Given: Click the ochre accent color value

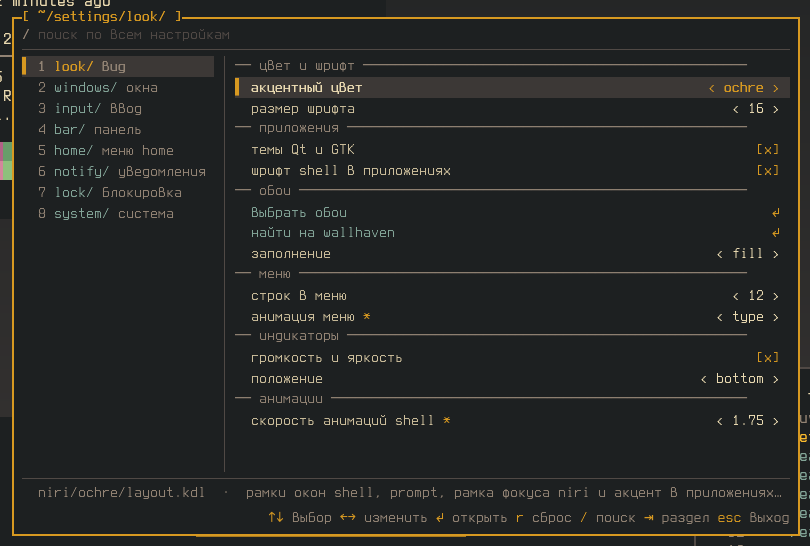Looking at the screenshot, I should click(743, 88).
